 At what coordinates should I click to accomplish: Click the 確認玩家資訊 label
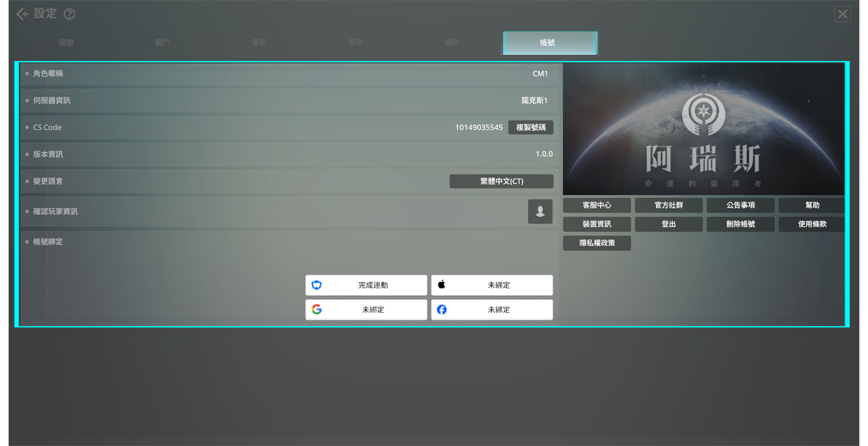tap(55, 212)
